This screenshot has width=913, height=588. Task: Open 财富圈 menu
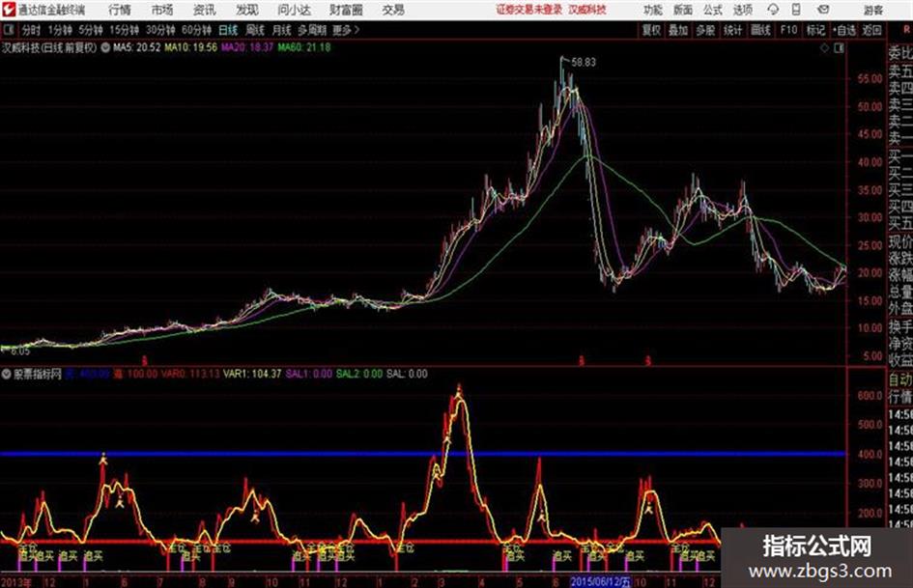[346, 10]
